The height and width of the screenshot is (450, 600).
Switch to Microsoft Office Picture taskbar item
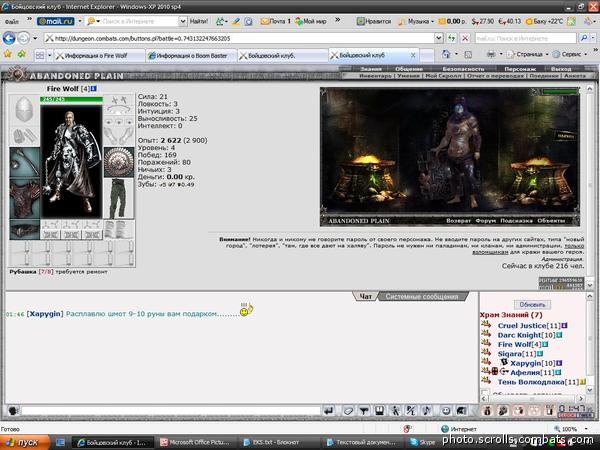195,443
